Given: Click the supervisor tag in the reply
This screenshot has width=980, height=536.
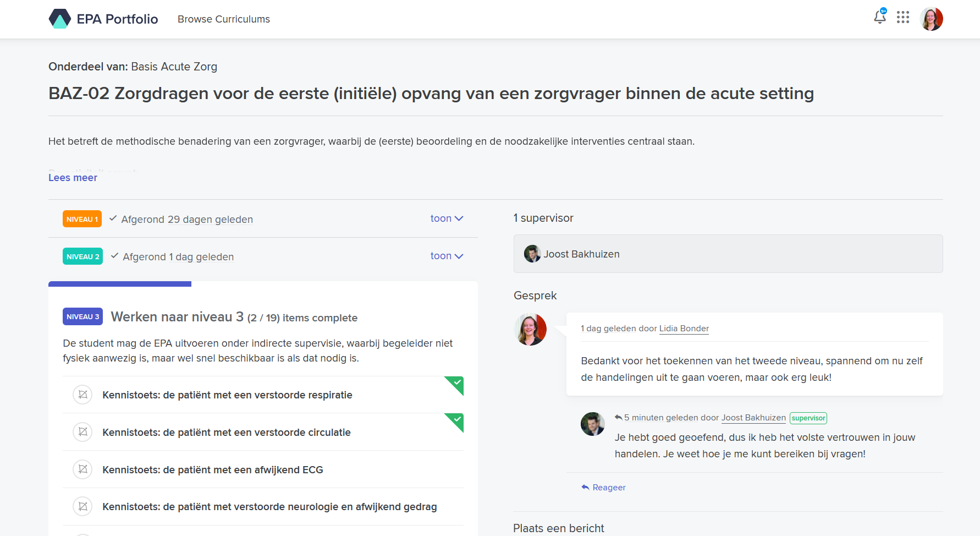Looking at the screenshot, I should [808, 418].
